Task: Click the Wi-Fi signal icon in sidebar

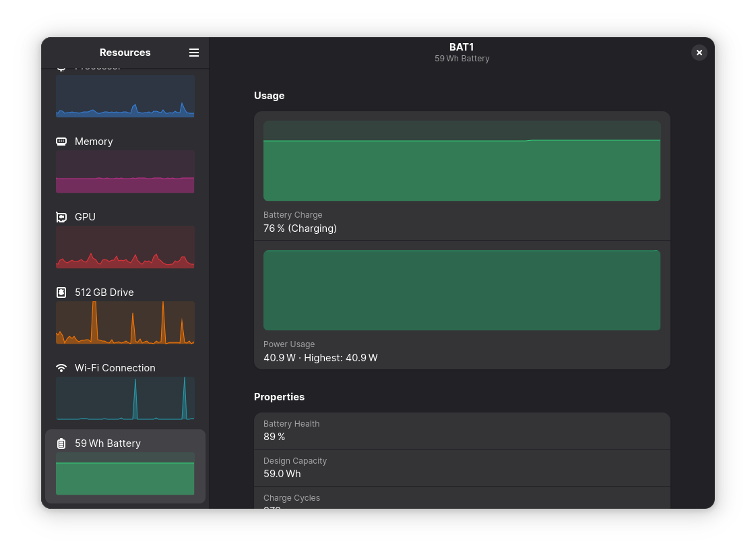Action: (x=61, y=368)
